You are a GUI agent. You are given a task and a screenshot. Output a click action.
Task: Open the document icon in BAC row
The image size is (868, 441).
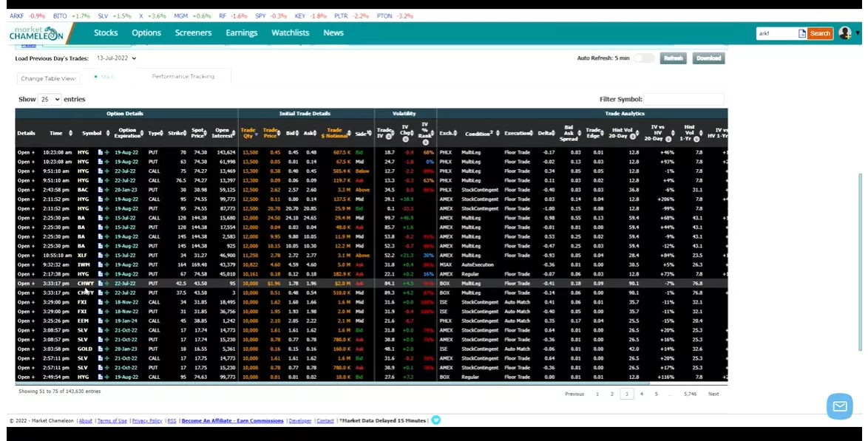click(x=101, y=190)
